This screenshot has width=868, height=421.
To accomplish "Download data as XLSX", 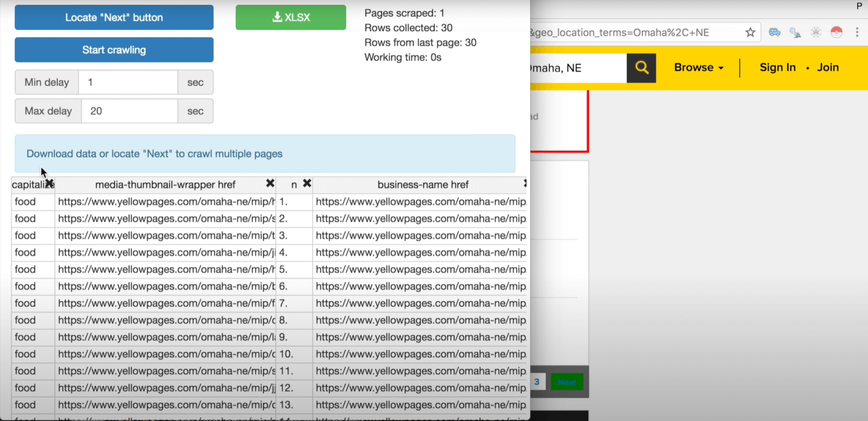I will (291, 18).
